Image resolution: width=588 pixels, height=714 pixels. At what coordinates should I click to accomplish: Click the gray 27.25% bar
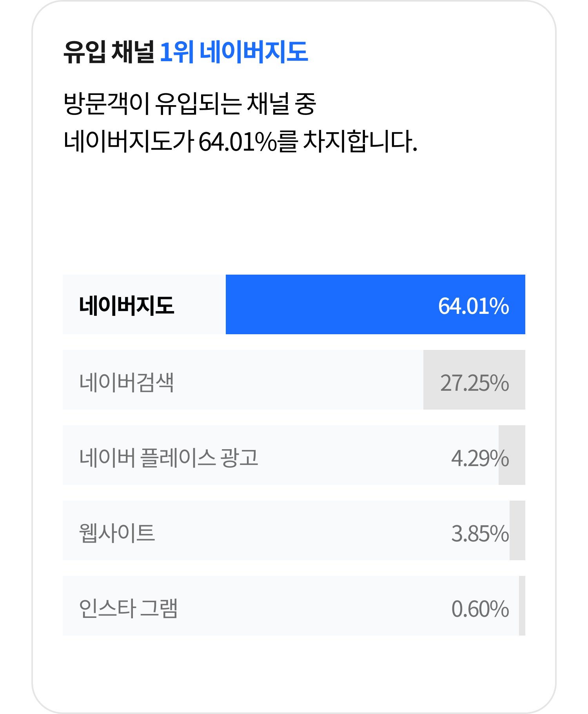474,380
